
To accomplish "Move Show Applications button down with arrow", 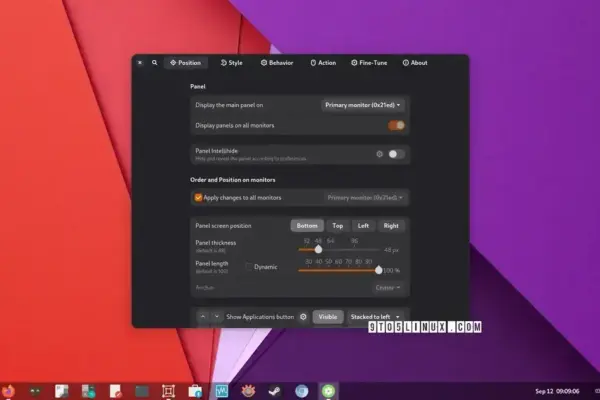I will [217, 317].
